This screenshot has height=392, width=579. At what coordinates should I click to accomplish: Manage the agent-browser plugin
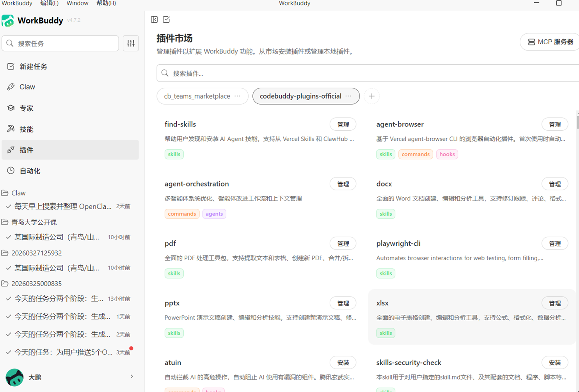555,124
